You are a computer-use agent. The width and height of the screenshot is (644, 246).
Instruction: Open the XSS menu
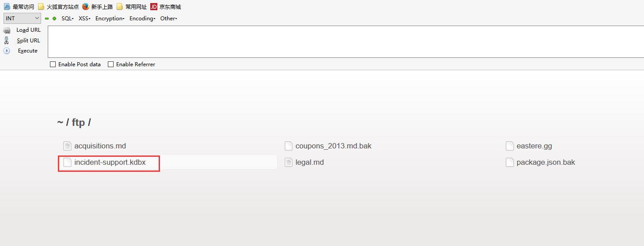(84, 19)
